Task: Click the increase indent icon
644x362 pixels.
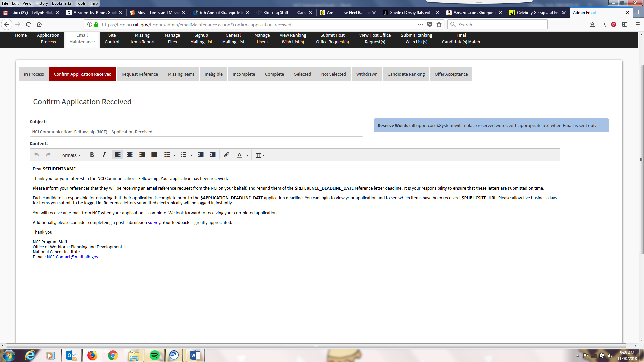Action: click(213, 155)
